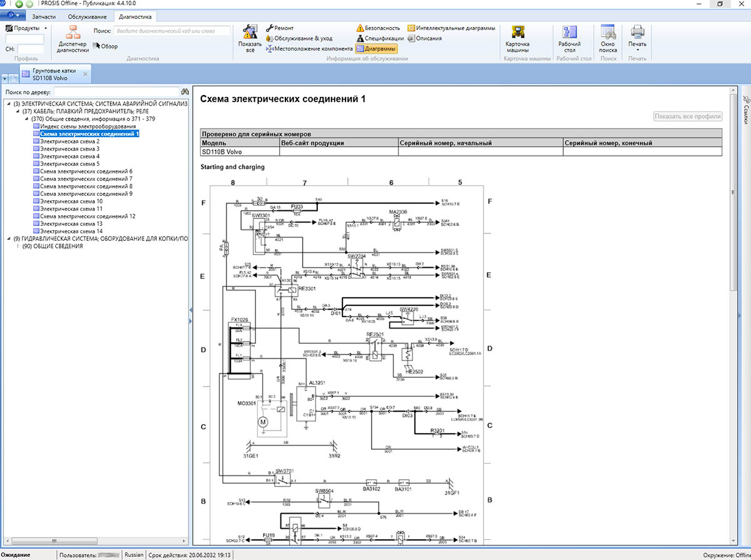Toggle the Ремонт information filter

click(x=280, y=28)
